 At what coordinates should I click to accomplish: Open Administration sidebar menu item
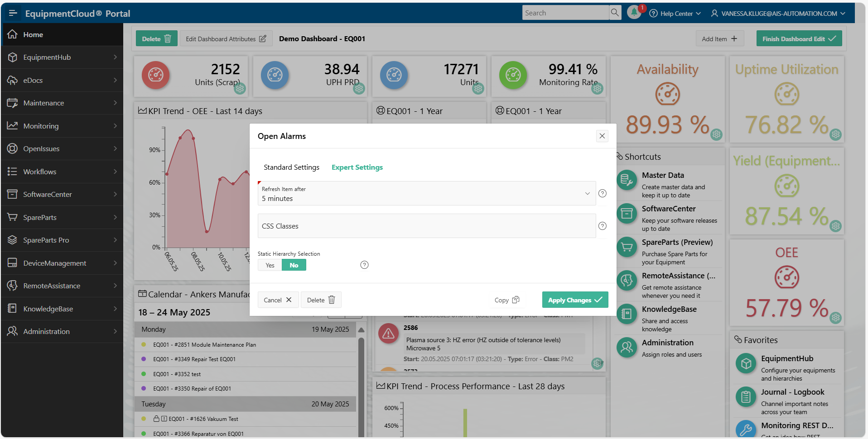pyautogui.click(x=62, y=331)
